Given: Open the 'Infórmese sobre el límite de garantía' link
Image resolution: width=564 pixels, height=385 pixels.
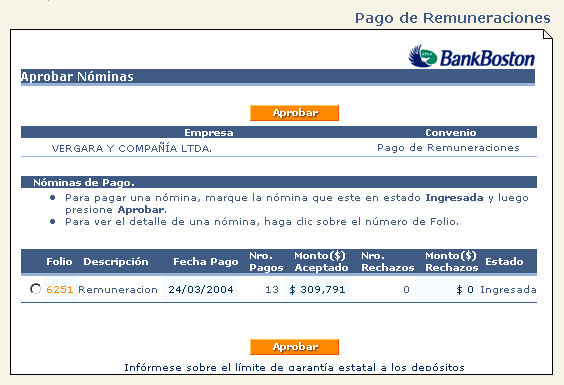Looking at the screenshot, I should [x=294, y=367].
